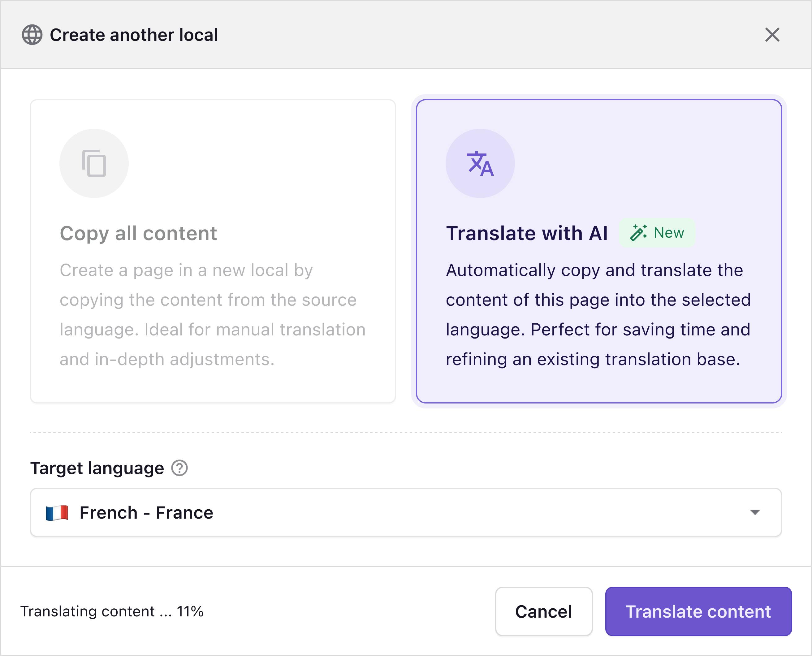Click the globe icon in dialog header
Screen dimensions: 812x656
coord(32,35)
